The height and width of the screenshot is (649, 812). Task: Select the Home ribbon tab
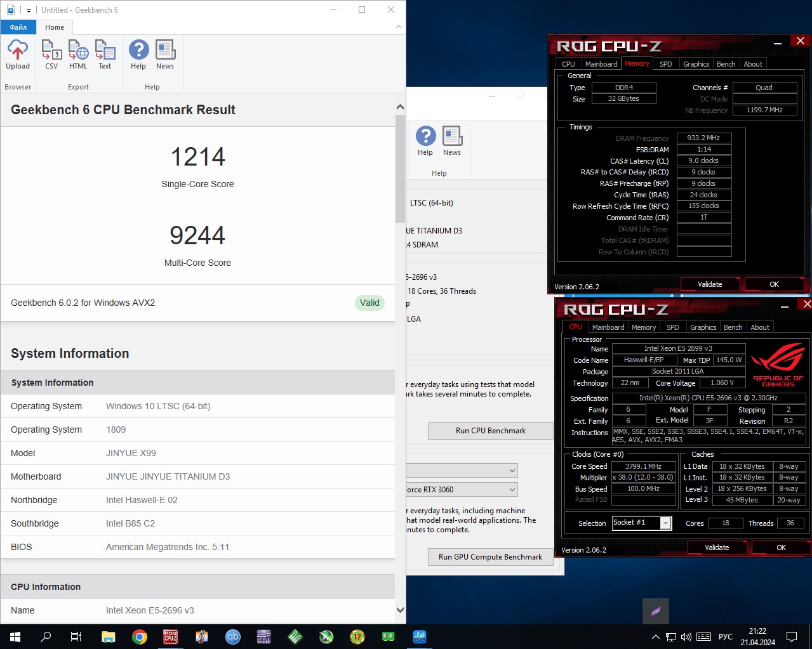55,27
